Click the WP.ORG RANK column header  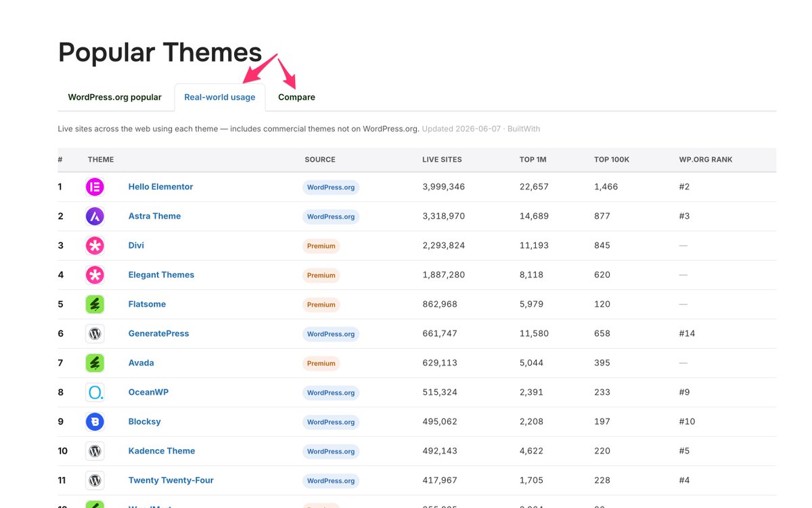pyautogui.click(x=706, y=160)
